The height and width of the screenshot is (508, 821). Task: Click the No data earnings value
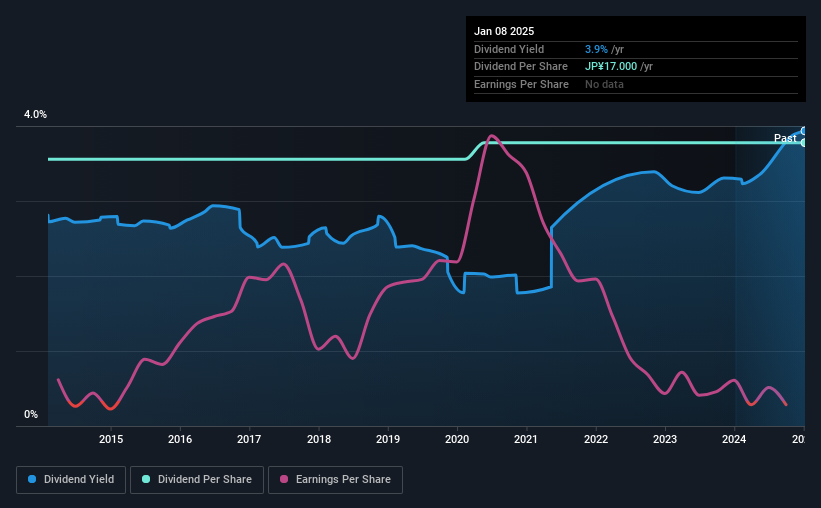604,84
